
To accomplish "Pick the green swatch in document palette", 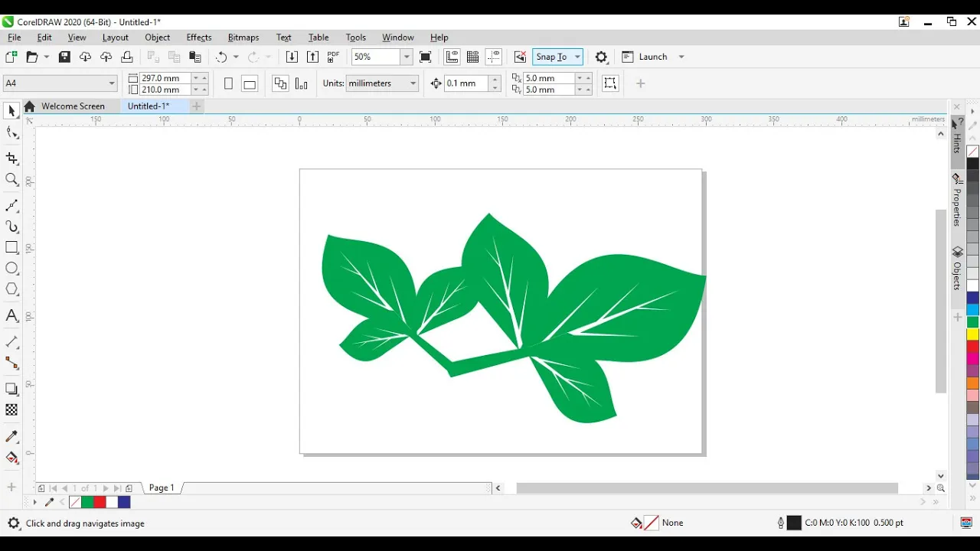I will pyautogui.click(x=87, y=502).
